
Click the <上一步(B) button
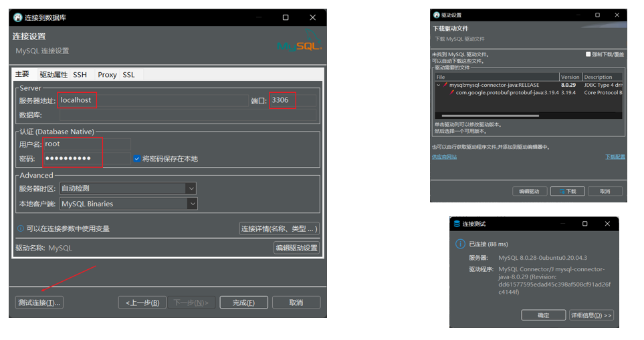[142, 303]
